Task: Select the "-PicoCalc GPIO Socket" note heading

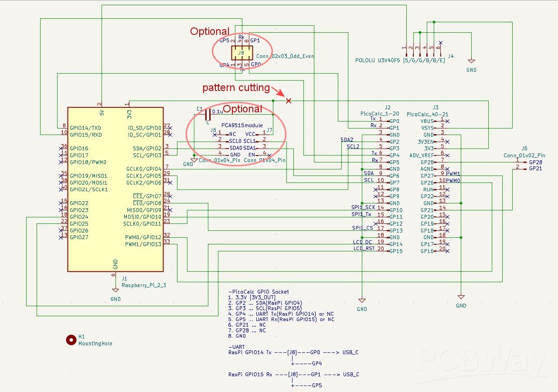Action: pyautogui.click(x=258, y=292)
